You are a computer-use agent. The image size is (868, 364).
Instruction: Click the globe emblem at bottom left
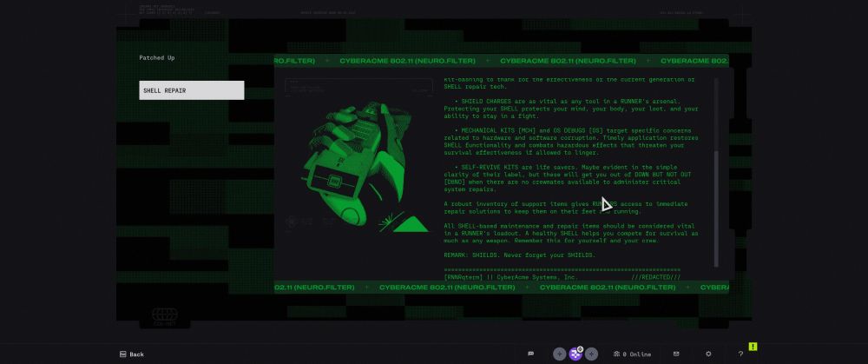pyautogui.click(x=164, y=314)
